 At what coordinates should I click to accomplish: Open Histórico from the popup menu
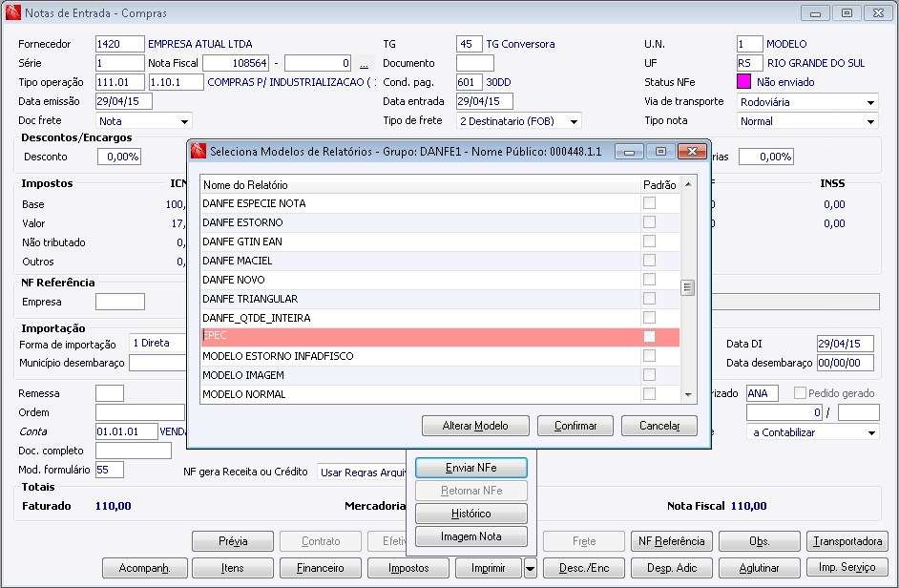pos(471,514)
